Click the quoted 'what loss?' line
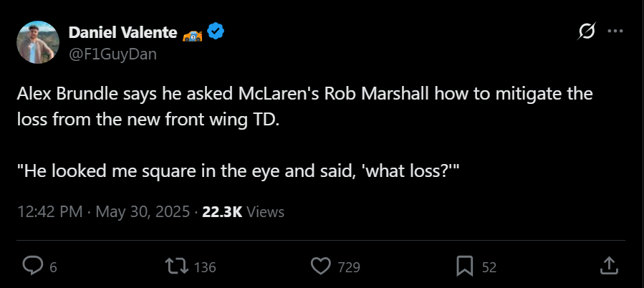The width and height of the screenshot is (644, 288). tap(236, 173)
